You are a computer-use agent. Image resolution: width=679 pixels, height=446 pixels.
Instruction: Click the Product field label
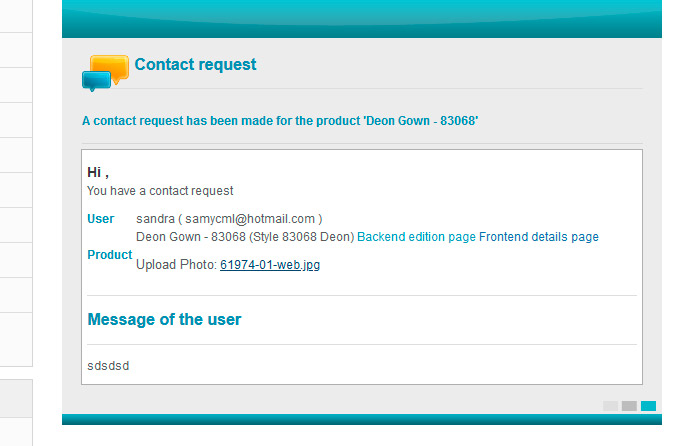[110, 255]
